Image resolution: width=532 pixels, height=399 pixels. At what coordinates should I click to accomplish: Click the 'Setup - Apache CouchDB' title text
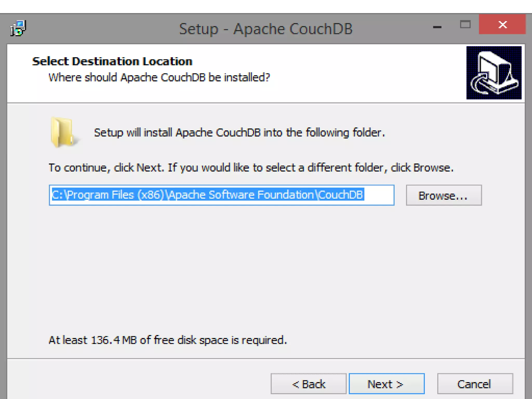265,29
